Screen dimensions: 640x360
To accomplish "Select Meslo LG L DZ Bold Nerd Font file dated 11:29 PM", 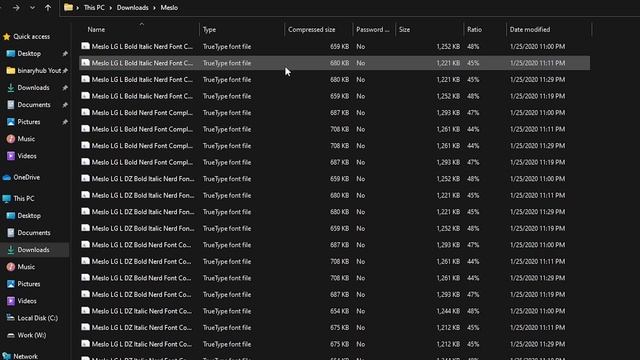I will (x=334, y=278).
